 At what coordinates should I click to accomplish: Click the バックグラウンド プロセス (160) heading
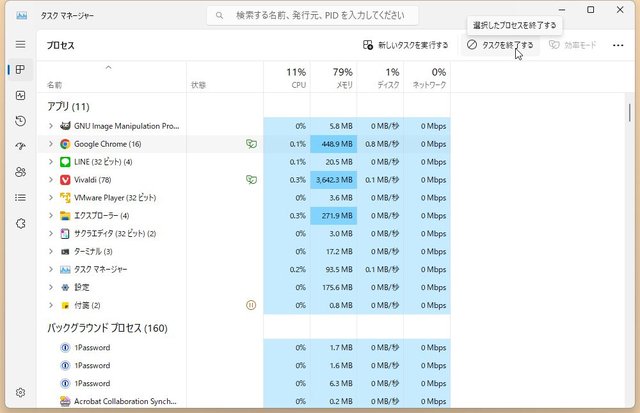(107, 328)
